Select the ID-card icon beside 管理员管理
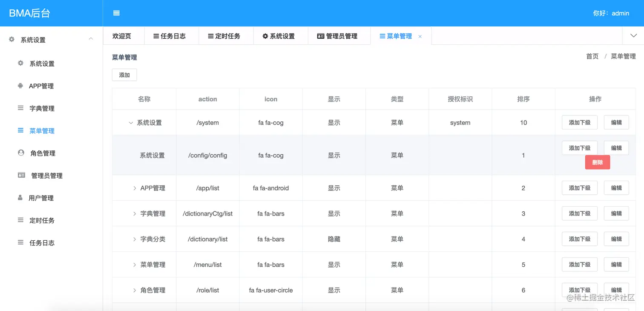The height and width of the screenshot is (311, 644). pyautogui.click(x=20, y=175)
